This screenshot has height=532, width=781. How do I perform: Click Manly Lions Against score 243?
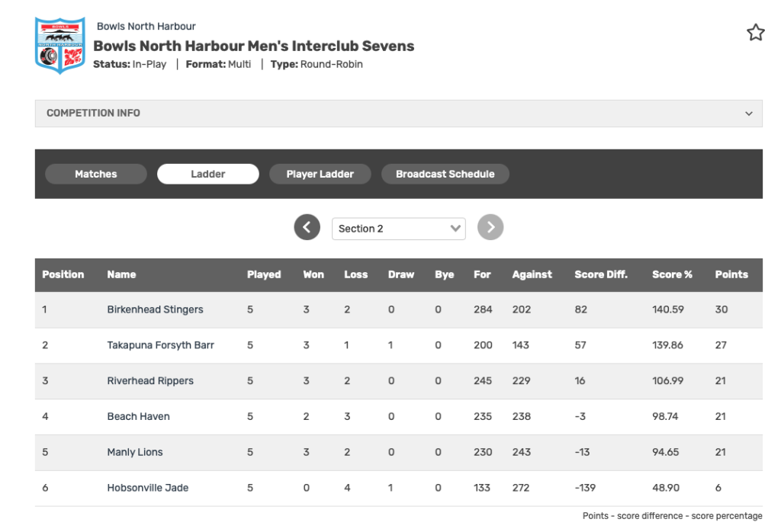coord(521,453)
